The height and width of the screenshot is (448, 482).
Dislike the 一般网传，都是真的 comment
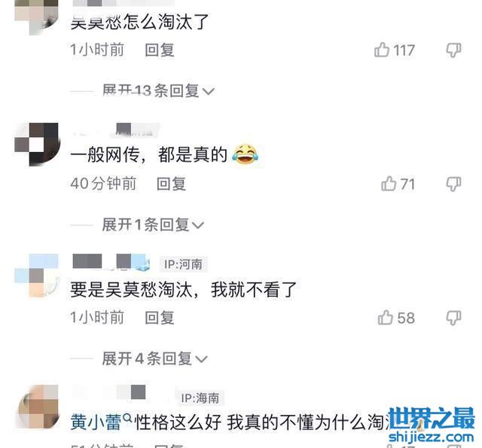(453, 184)
